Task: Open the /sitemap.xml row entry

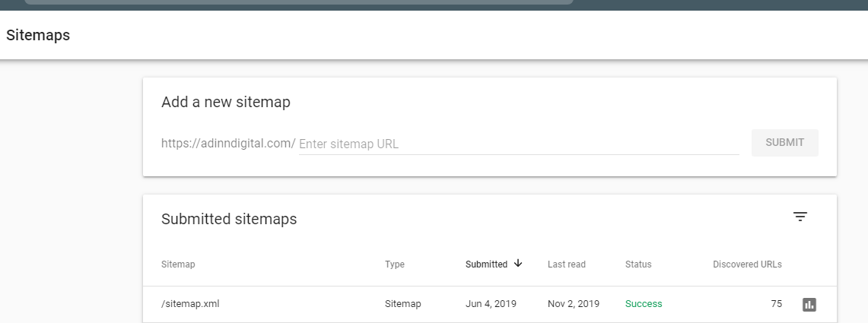Action: (190, 304)
